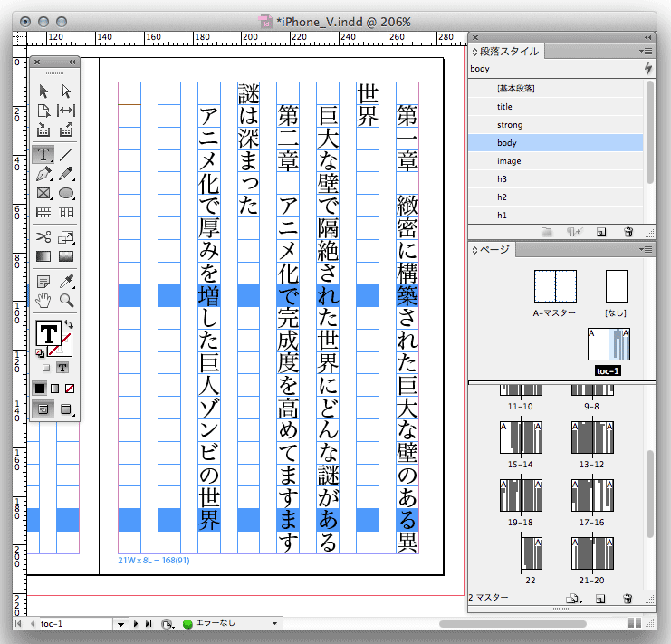The height and width of the screenshot is (644, 671).
Task: Create new page in Pages panel
Action: (x=600, y=599)
